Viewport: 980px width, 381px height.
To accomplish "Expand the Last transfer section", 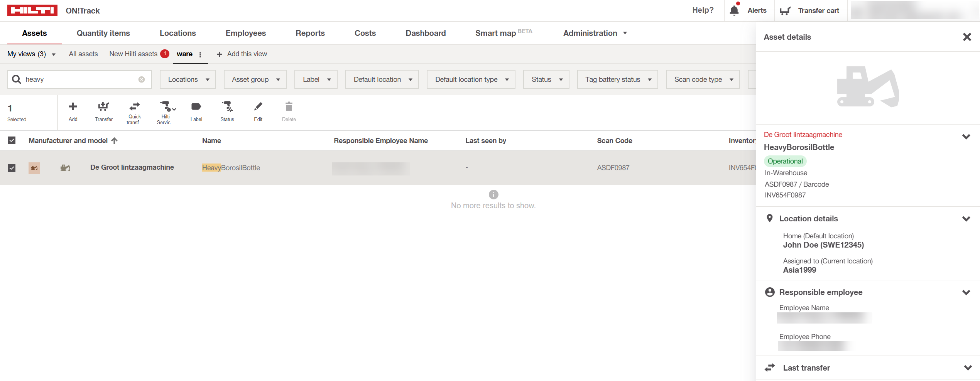I will tap(967, 368).
